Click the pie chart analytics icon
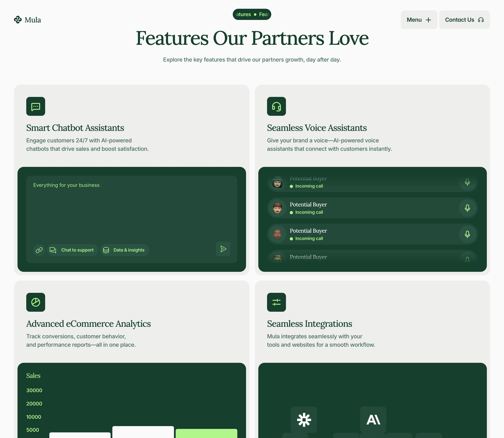 coord(36,302)
